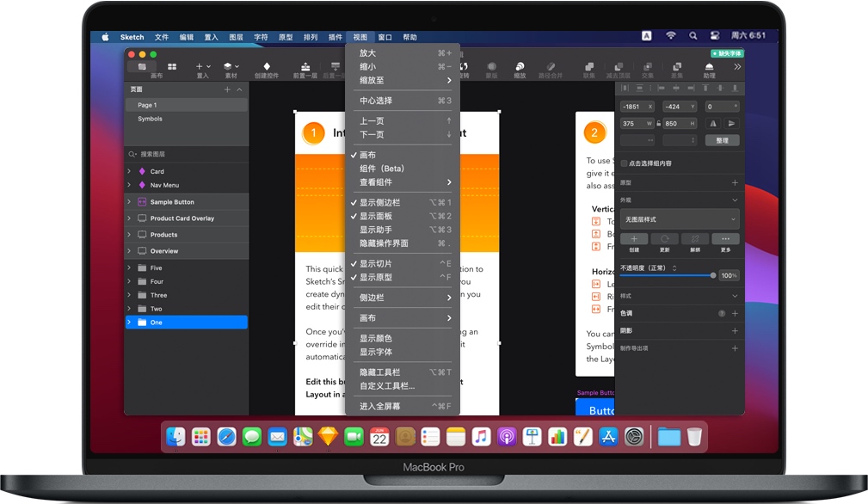868x504 pixels.
Task: Add a new page with plus icon
Action: point(227,89)
